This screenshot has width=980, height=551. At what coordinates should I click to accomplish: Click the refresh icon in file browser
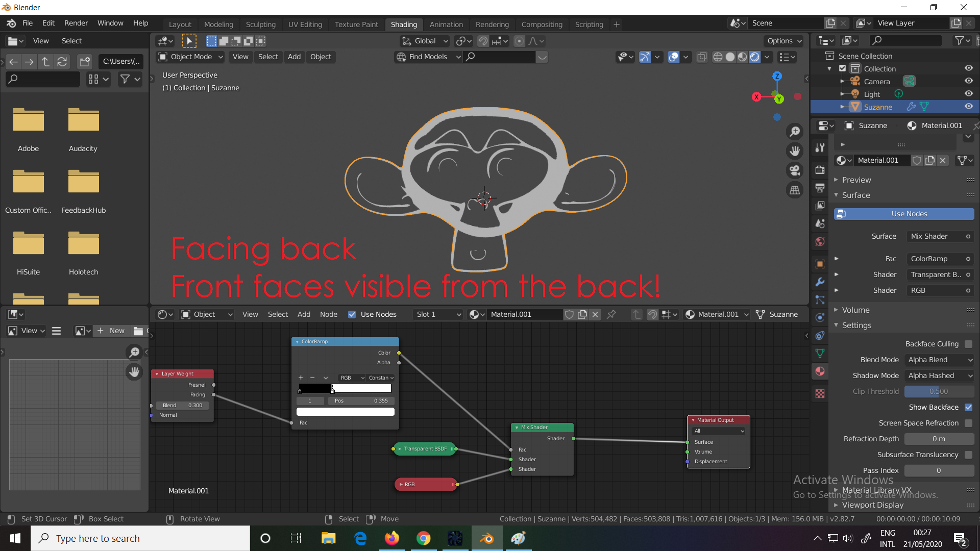62,62
